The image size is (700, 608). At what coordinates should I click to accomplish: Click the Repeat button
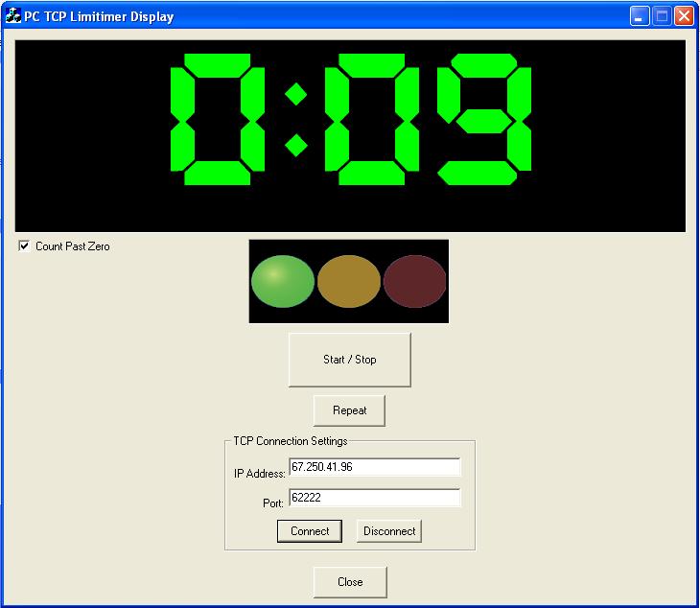[349, 410]
